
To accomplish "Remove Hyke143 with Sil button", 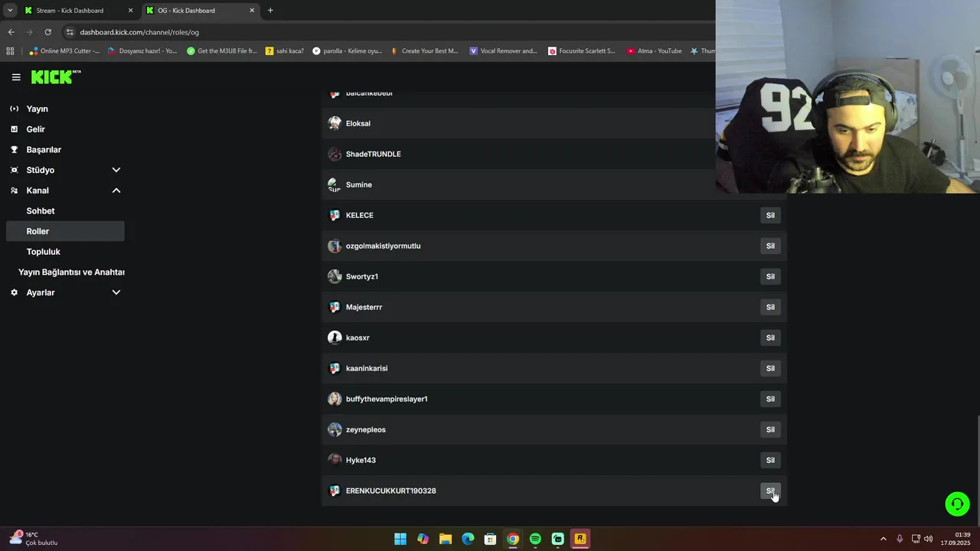I will pyautogui.click(x=770, y=460).
